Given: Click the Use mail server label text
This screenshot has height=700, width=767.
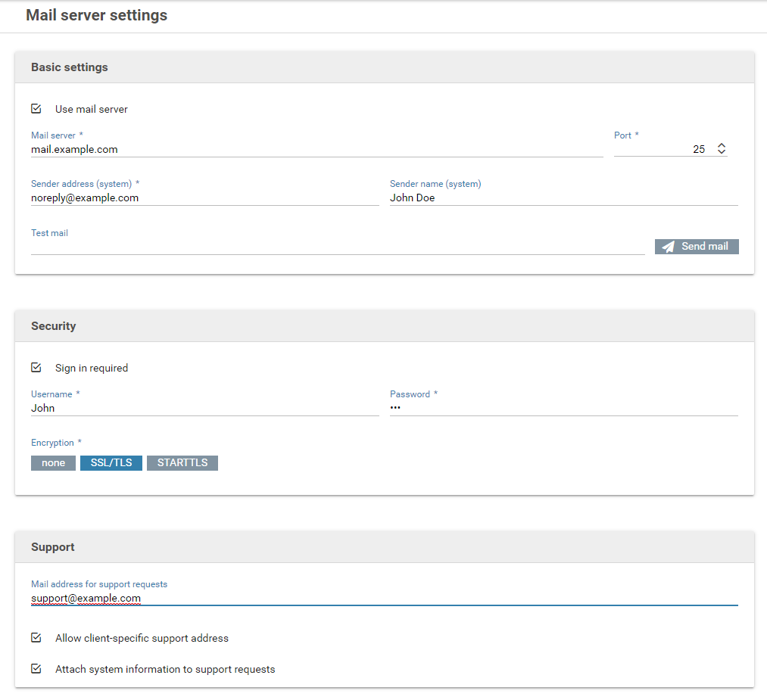Looking at the screenshot, I should pos(92,109).
